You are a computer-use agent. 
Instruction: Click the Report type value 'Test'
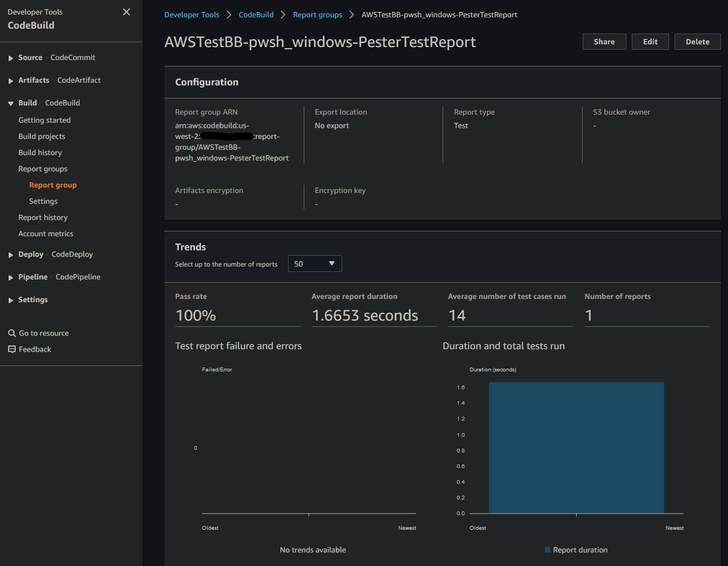coord(461,125)
